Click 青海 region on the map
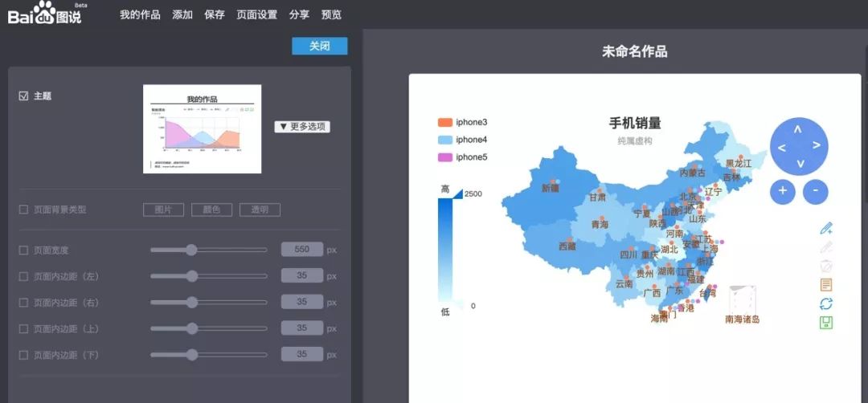 pos(600,225)
